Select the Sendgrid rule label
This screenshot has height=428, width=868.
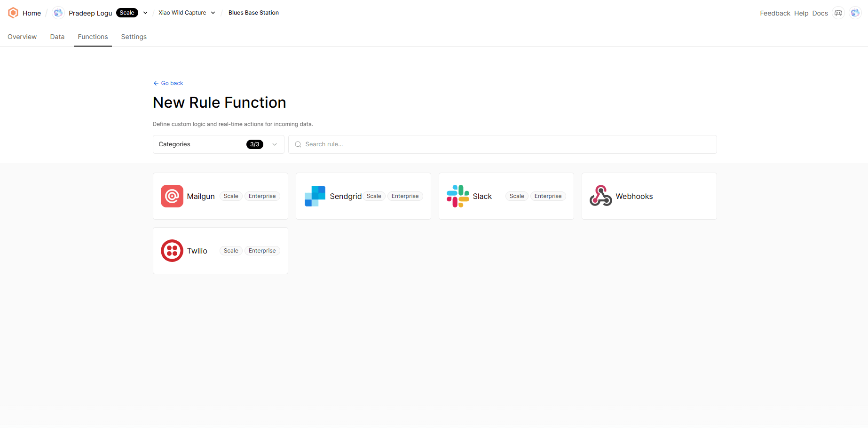coord(346,196)
